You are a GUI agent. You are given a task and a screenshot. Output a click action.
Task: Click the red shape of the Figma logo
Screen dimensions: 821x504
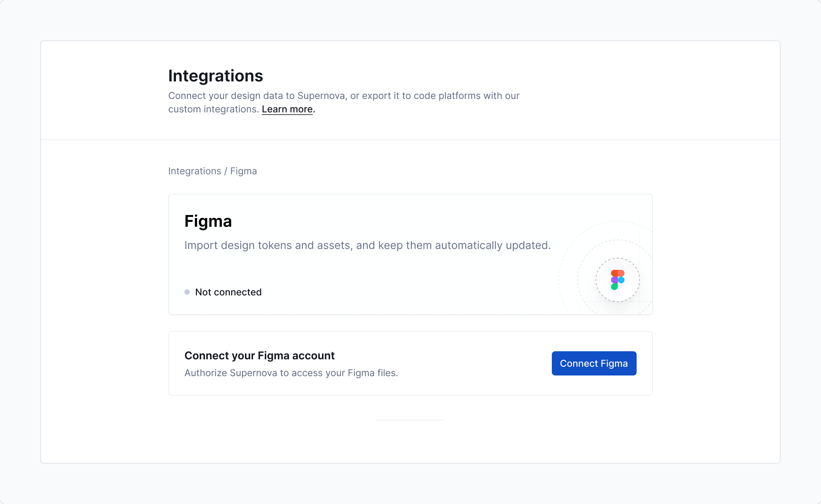[614, 273]
